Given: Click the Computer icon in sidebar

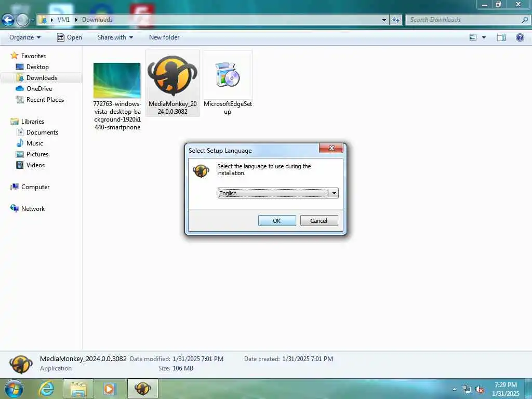Looking at the screenshot, I should coord(14,187).
